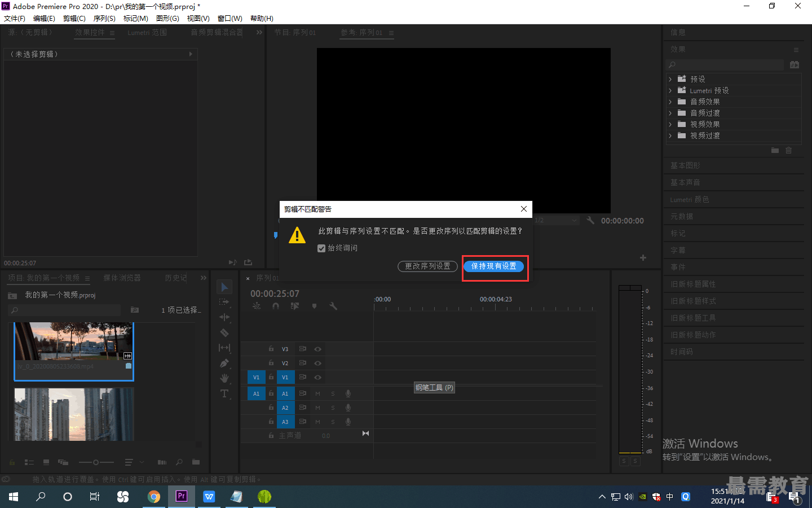Switch project panel to icon view
812x508 pixels.
(46, 462)
